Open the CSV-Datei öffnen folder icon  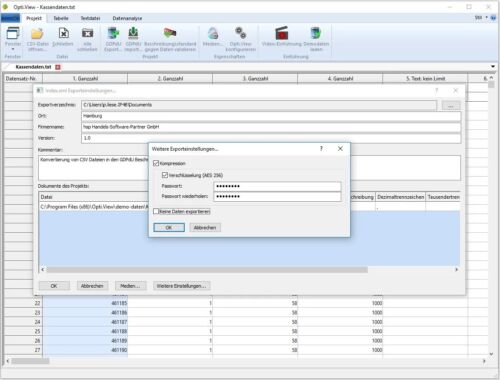click(37, 33)
